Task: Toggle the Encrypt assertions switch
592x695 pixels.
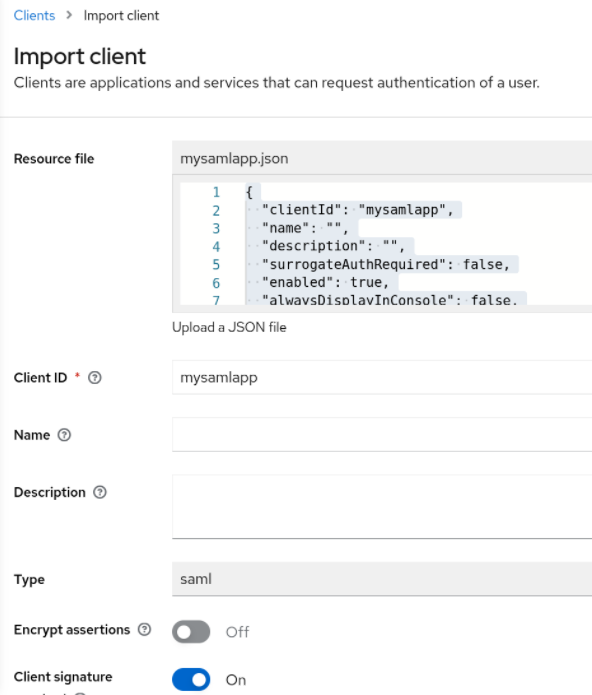Action: (x=191, y=632)
